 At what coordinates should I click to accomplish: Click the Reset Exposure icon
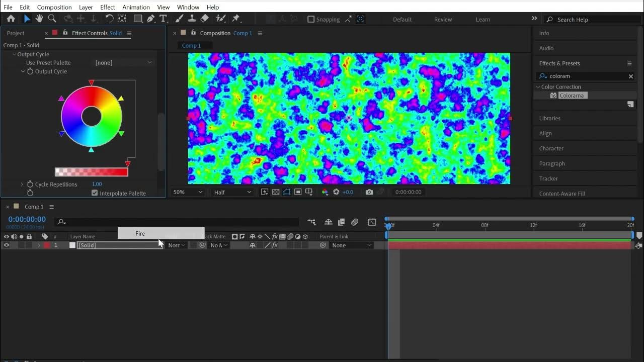click(336, 192)
